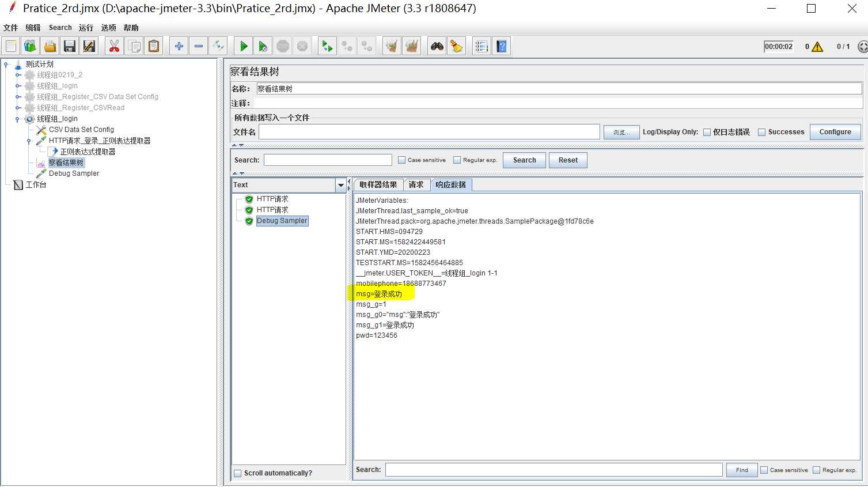Switch to 响应数据 tab
The width and height of the screenshot is (868, 487).
pyautogui.click(x=451, y=185)
